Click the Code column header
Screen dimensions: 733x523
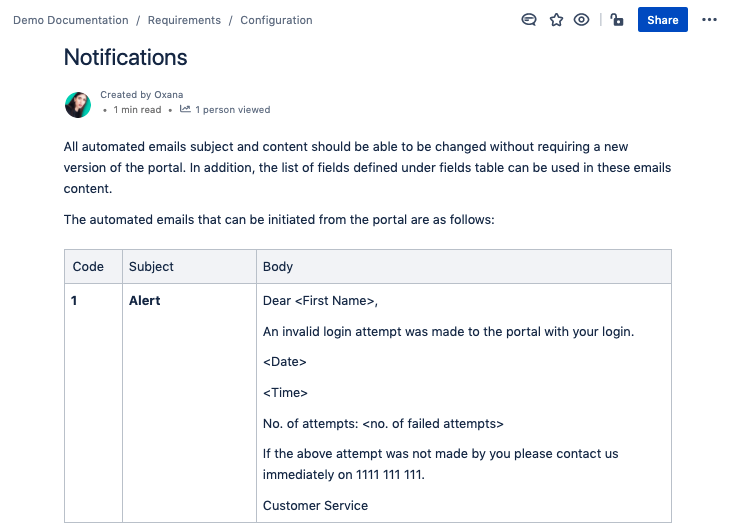[88, 267]
